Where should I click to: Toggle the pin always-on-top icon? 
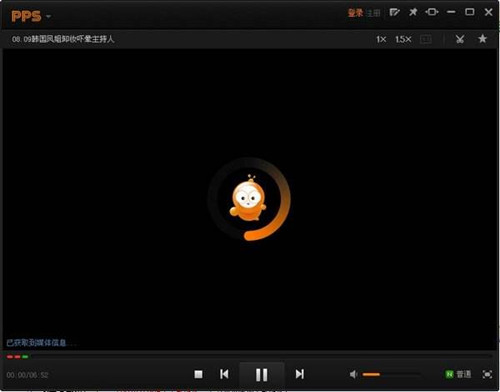coord(413,12)
